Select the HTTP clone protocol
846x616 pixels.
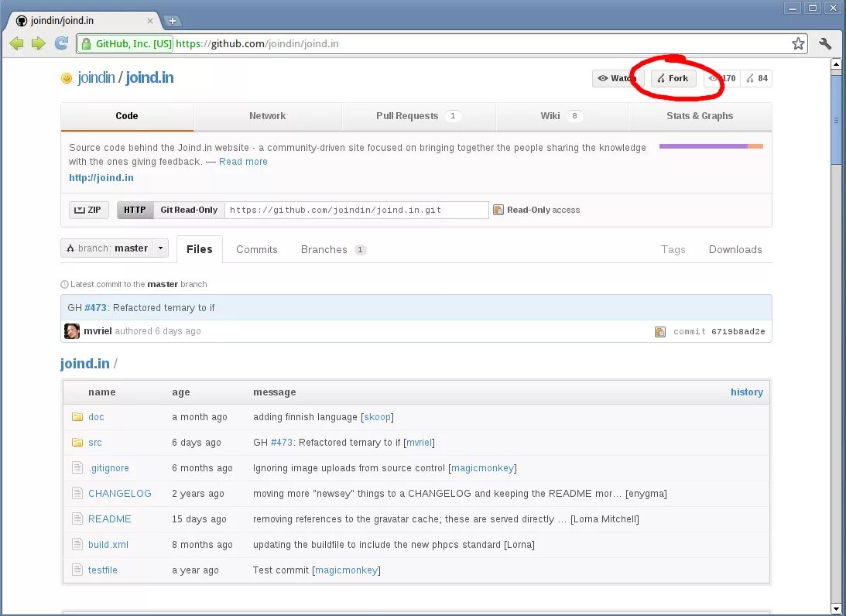tap(135, 210)
